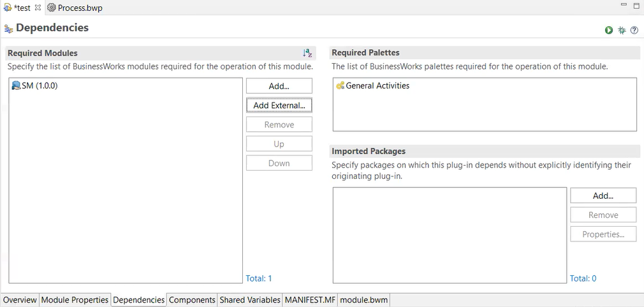Open help via question mark icon
Image resolution: width=644 pixels, height=307 pixels.
pos(634,31)
